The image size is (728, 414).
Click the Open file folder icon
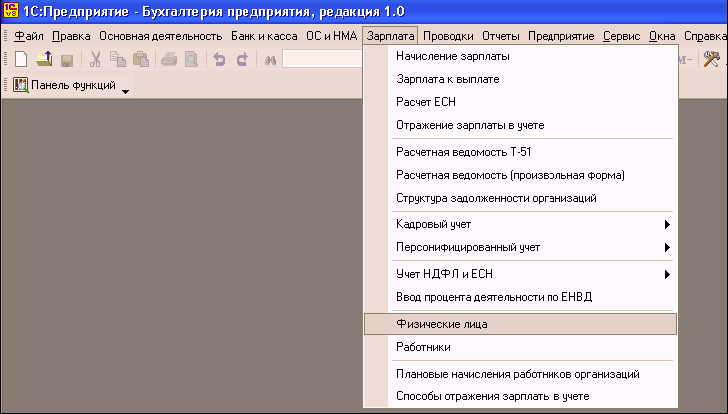point(44,60)
